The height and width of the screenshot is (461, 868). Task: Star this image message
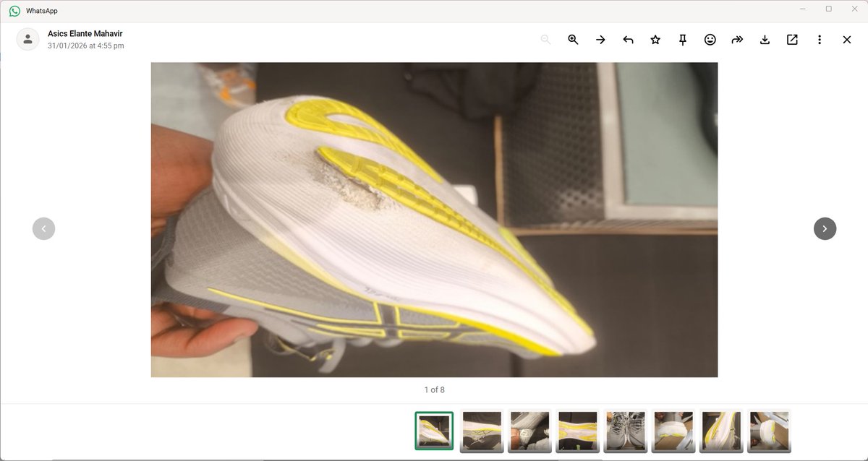(x=655, y=40)
